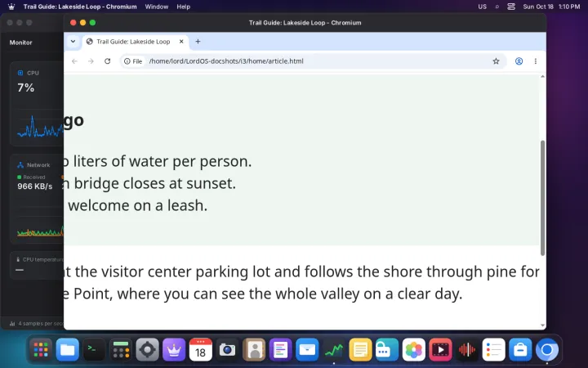Open the crown system menu icon
Screen dimensions: 588x368
pos(11,7)
